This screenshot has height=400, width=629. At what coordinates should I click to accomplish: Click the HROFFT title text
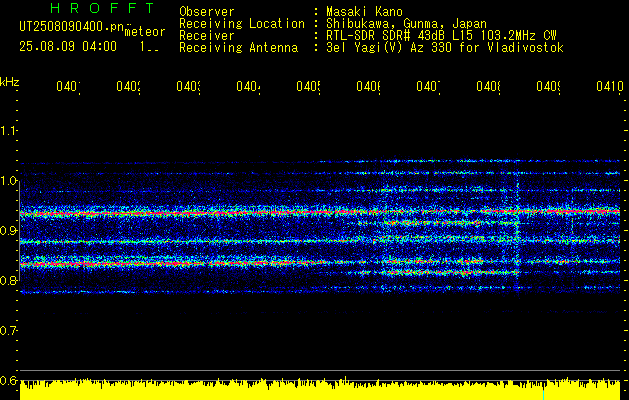coord(103,8)
